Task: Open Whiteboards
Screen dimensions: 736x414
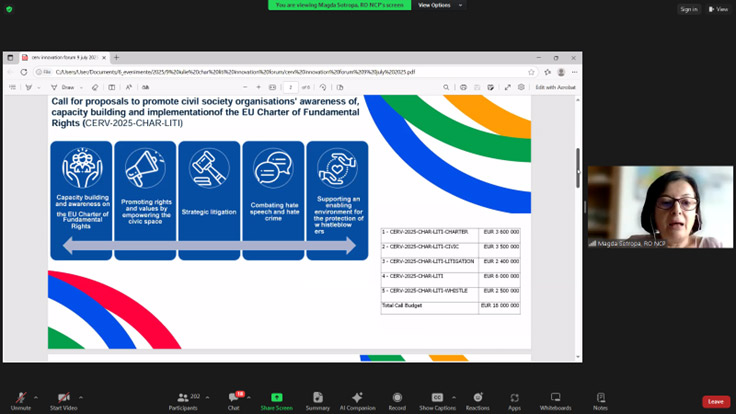Action: (555, 399)
